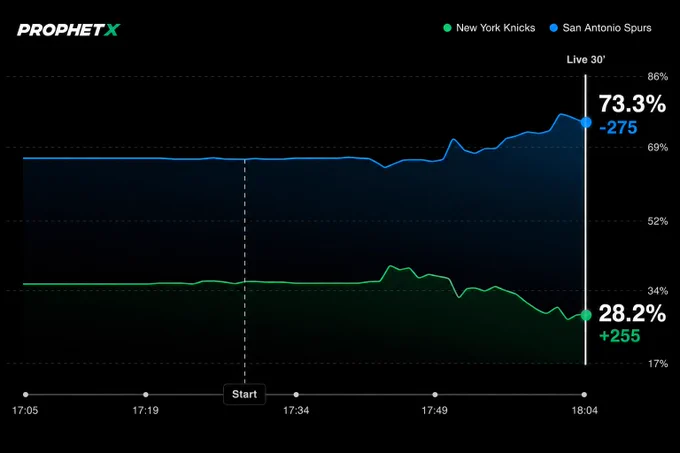The width and height of the screenshot is (680, 453).
Task: Click the 52% axis label
Action: pyautogui.click(x=658, y=222)
